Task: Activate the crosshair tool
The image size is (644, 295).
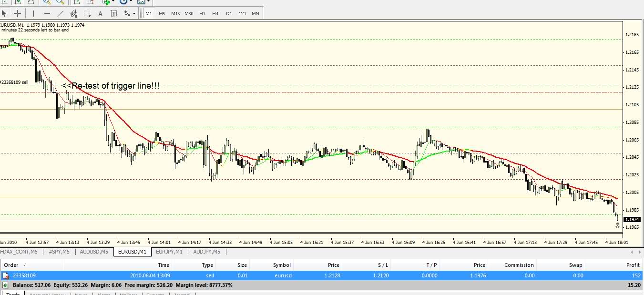Action: click(x=17, y=13)
